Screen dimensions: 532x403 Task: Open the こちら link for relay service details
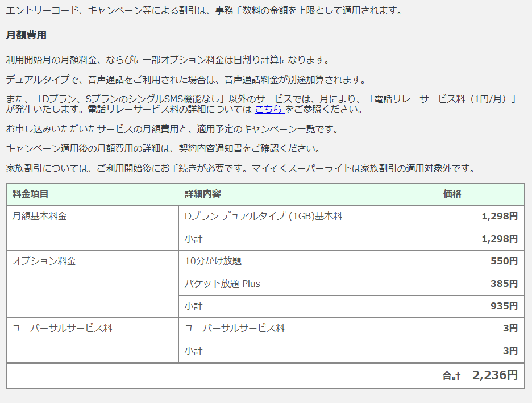point(269,109)
